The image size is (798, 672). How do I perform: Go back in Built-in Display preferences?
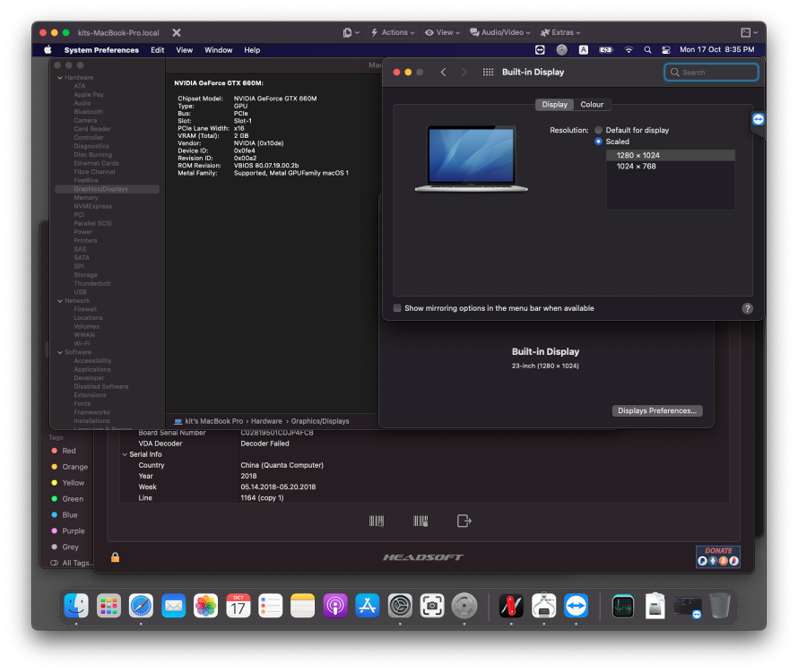click(443, 73)
